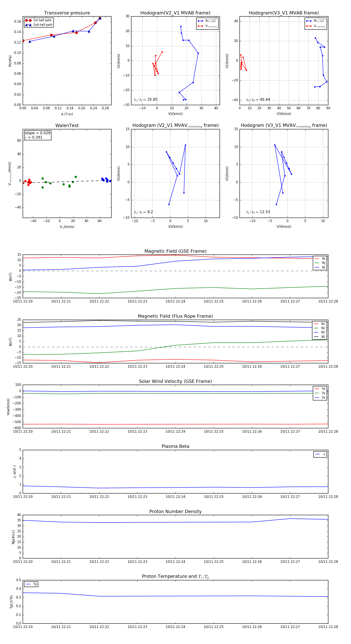Click "B/√μ0ρ" legend entry in V2_V1 MVAB hodogram
The image size is (351, 644).
[x=207, y=21]
